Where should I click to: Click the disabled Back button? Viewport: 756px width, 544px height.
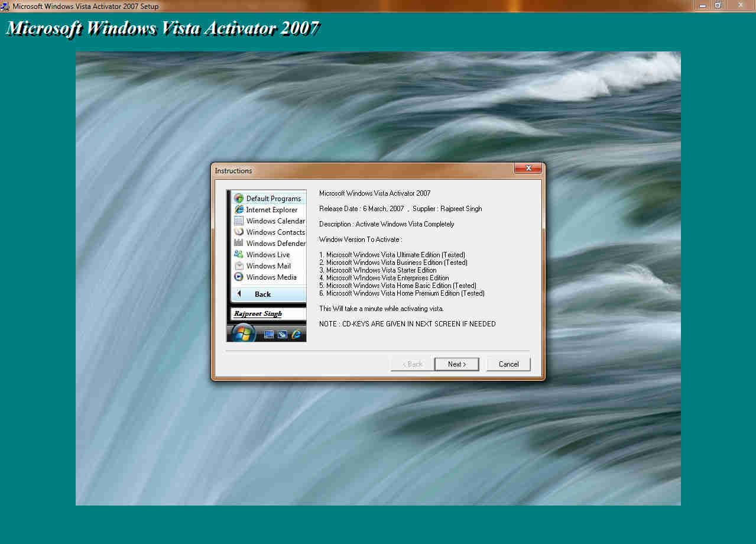[411, 364]
